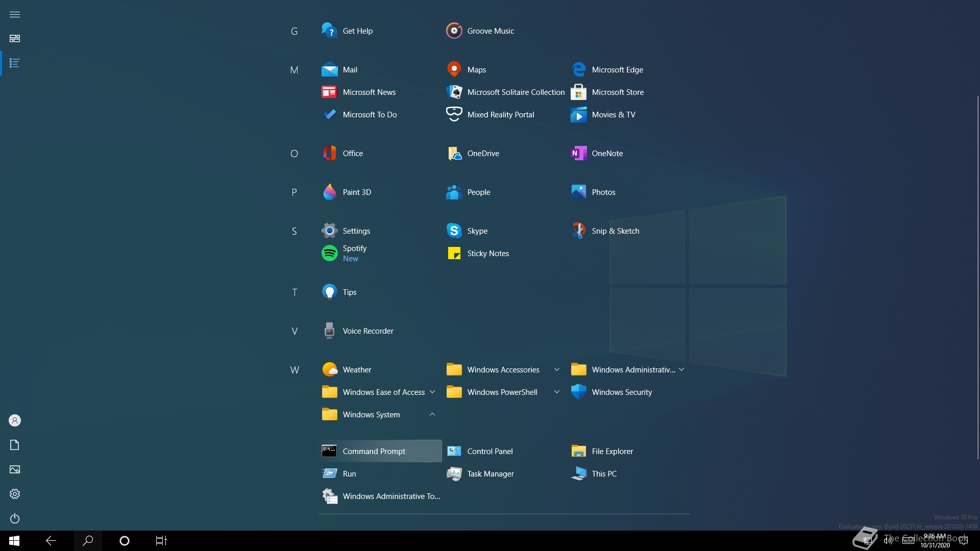Open the Weather app
This screenshot has height=551, width=980.
pyautogui.click(x=380, y=369)
